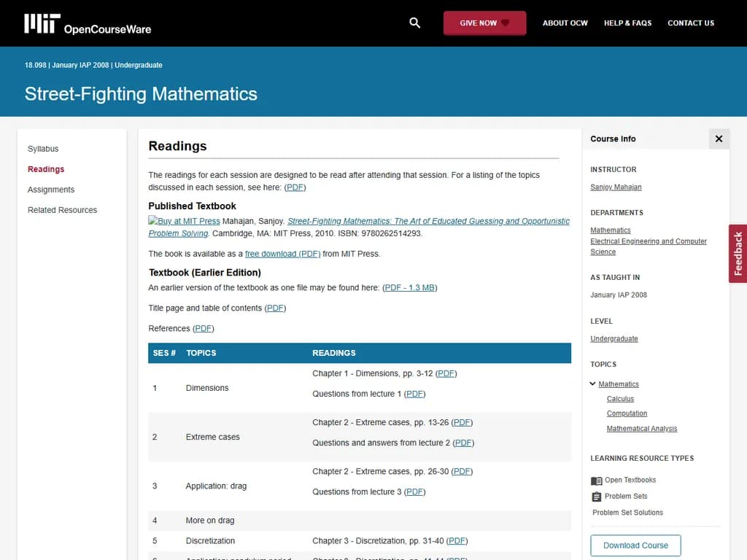Click the Download Course button

click(635, 545)
